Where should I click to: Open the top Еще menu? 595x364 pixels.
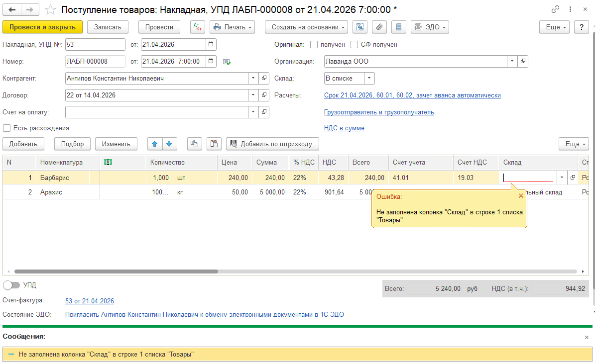[x=554, y=27]
